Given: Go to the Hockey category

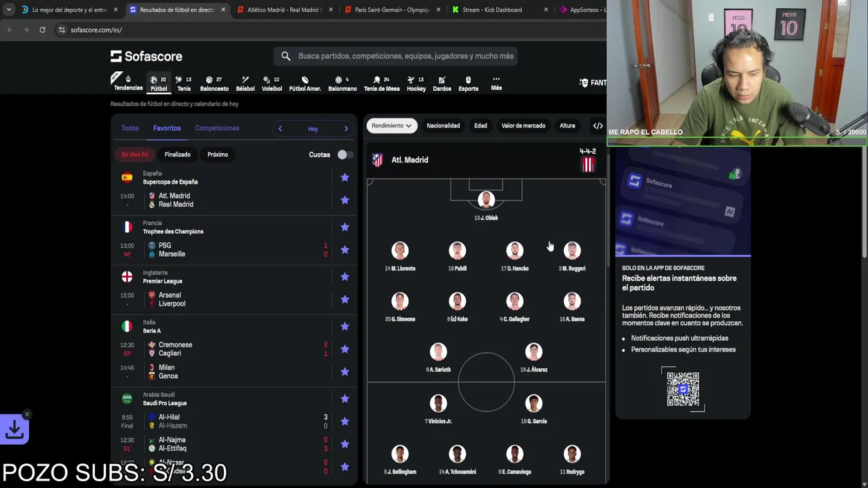Looking at the screenshot, I should 416,83.
